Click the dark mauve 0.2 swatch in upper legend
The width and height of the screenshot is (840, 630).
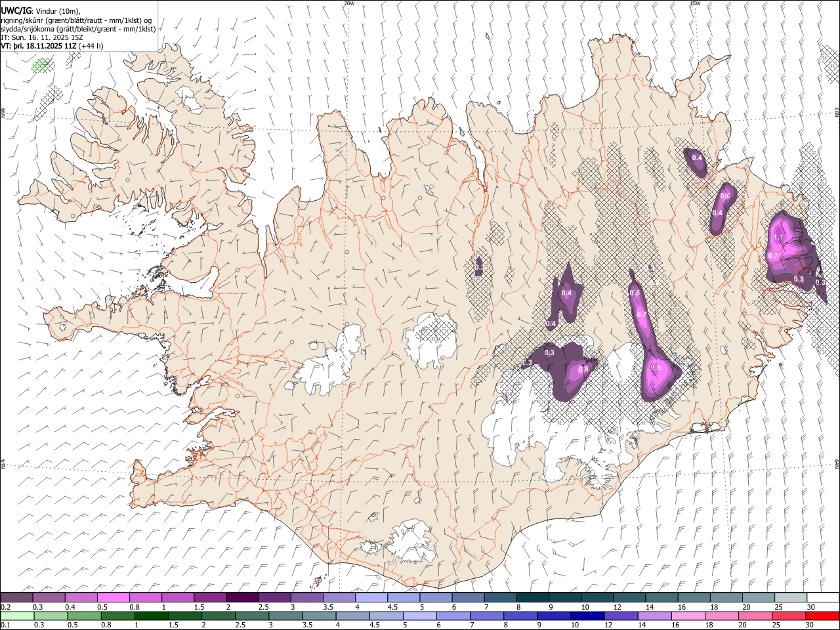16,598
